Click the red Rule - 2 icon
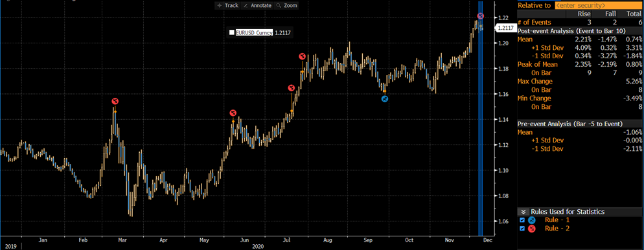The width and height of the screenshot is (644, 250). click(531, 229)
